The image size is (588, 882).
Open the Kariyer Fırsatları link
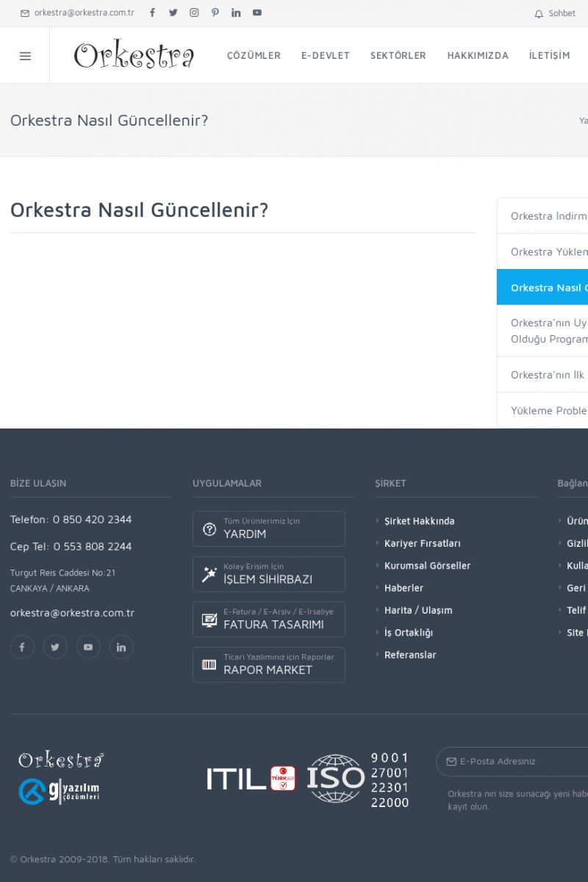click(x=422, y=543)
